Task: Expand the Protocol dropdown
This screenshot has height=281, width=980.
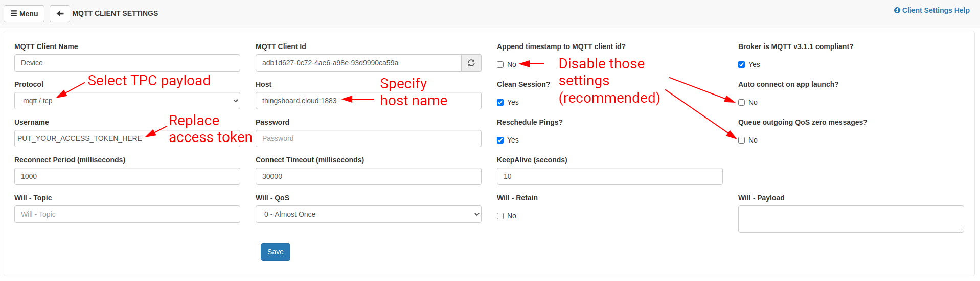Action: tap(127, 101)
